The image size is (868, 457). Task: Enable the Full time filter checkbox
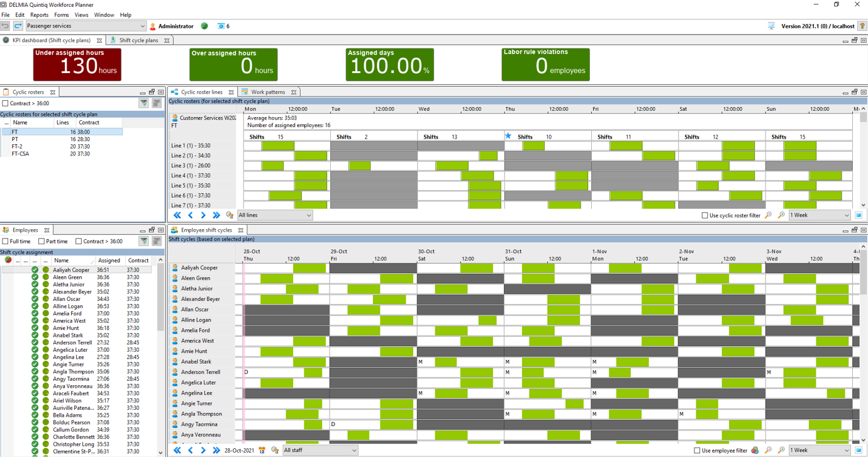pyautogui.click(x=6, y=241)
